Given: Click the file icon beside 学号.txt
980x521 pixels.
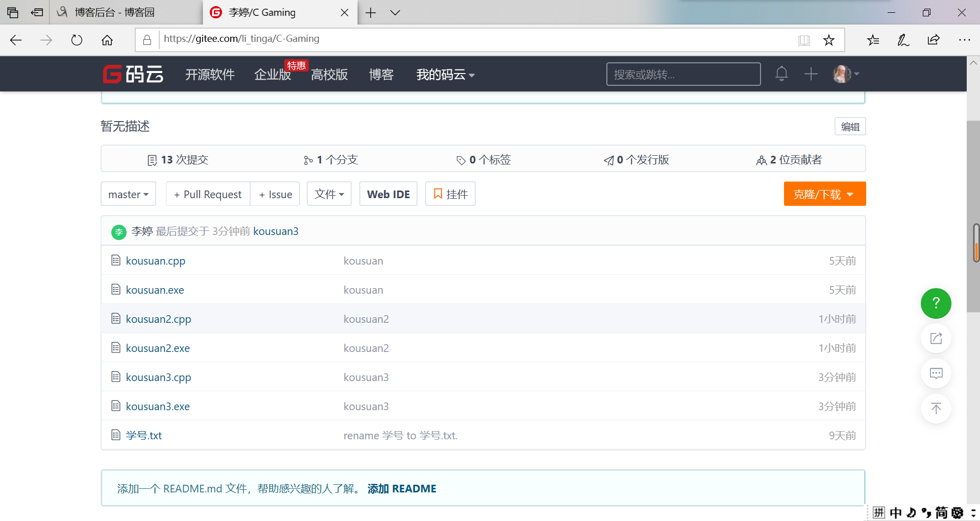Looking at the screenshot, I should (x=116, y=435).
